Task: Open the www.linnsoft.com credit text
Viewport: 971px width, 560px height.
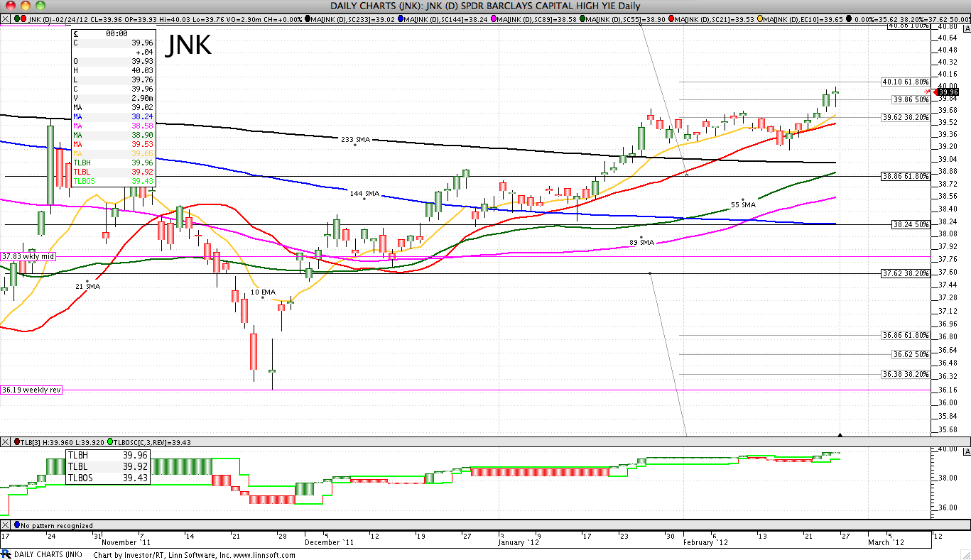Action: [x=263, y=555]
